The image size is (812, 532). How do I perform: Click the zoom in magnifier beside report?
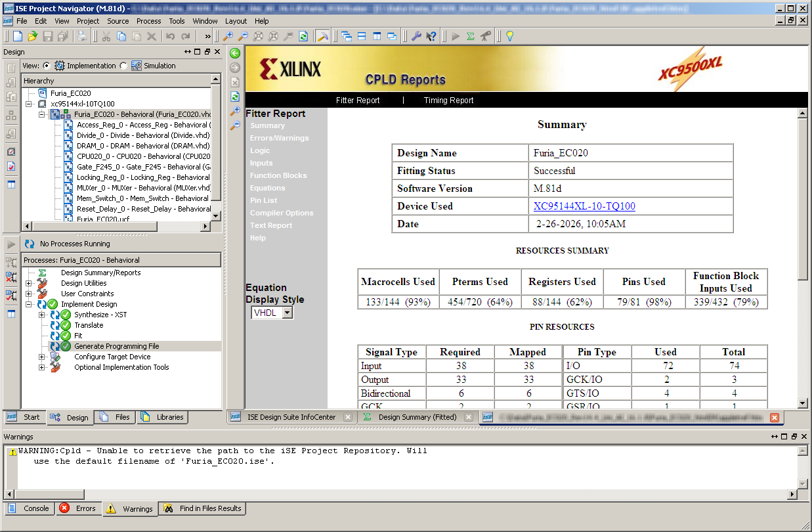point(235,111)
